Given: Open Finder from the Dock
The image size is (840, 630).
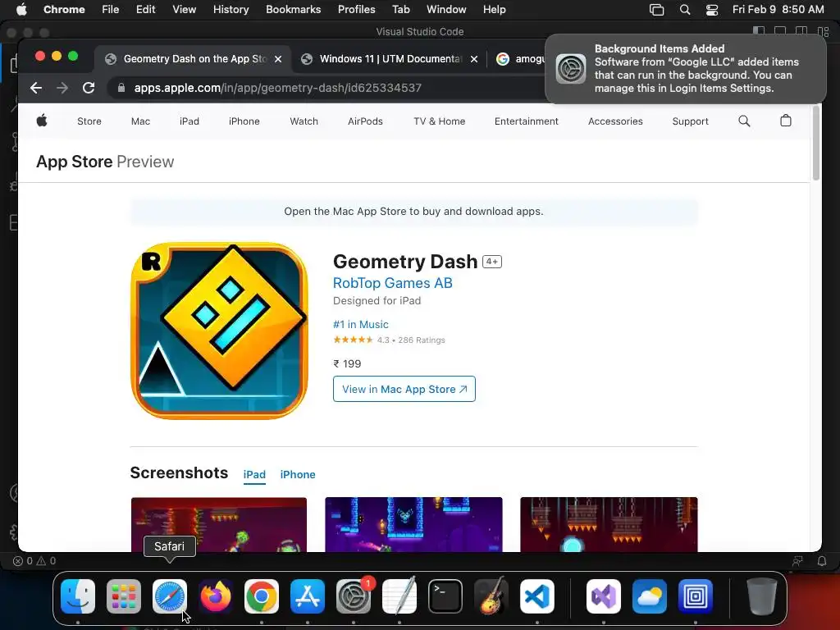Looking at the screenshot, I should click(x=78, y=596).
